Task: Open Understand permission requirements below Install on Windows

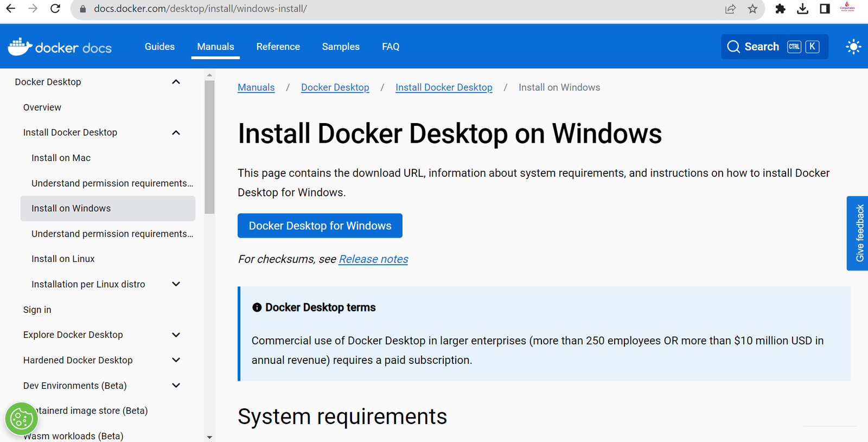Action: pyautogui.click(x=112, y=234)
